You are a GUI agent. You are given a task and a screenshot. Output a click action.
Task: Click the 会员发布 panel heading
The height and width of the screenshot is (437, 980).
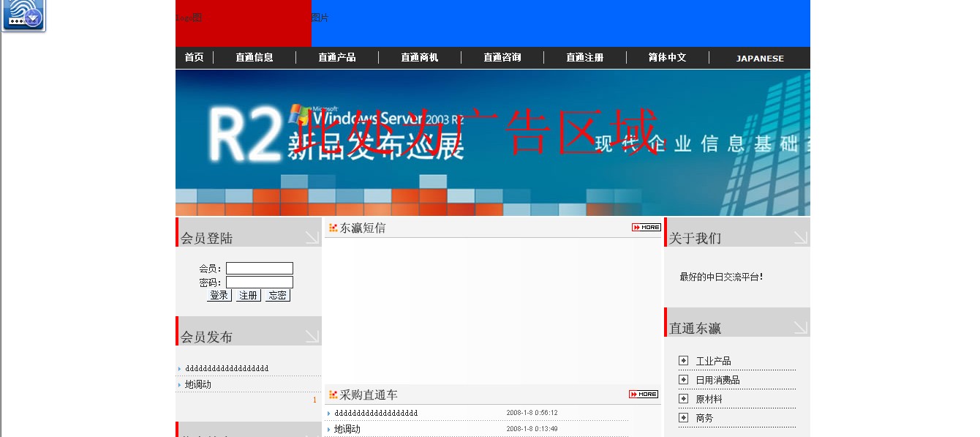pyautogui.click(x=207, y=337)
